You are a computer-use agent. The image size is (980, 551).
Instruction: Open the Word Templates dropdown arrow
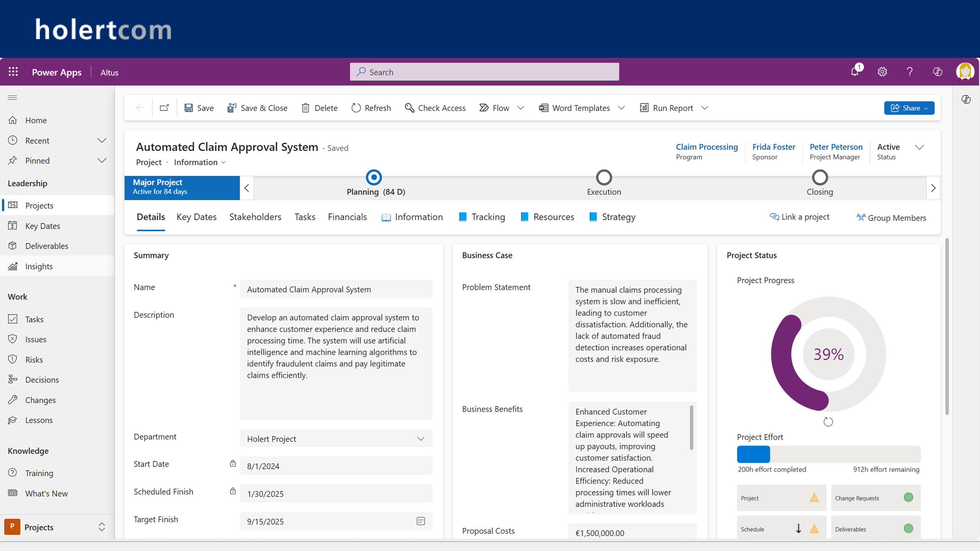tap(621, 108)
